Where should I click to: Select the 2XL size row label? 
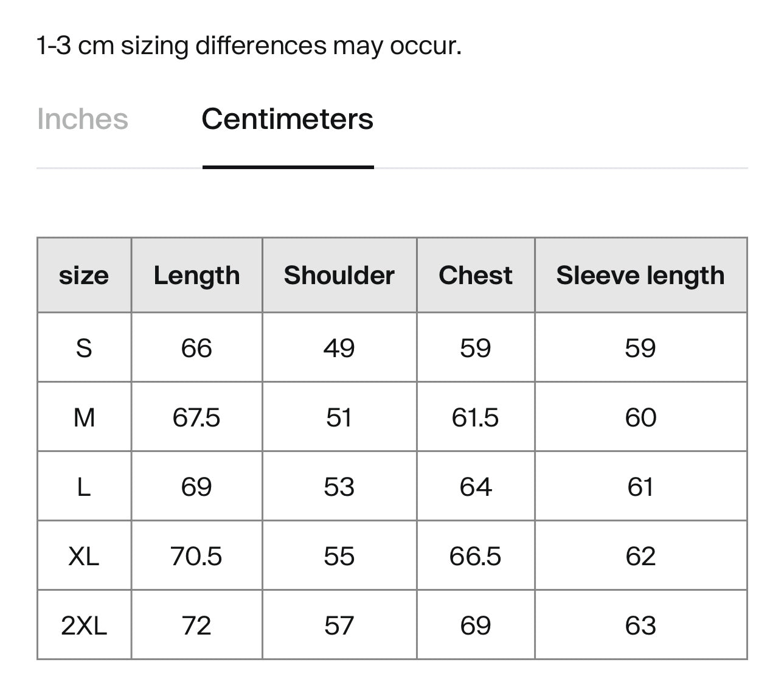tap(84, 625)
